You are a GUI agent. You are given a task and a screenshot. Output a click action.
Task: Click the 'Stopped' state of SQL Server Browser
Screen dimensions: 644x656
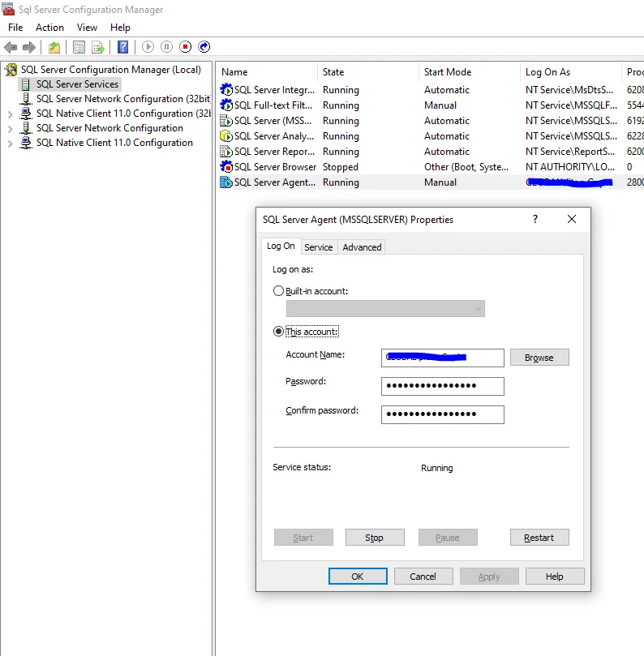[x=341, y=167]
